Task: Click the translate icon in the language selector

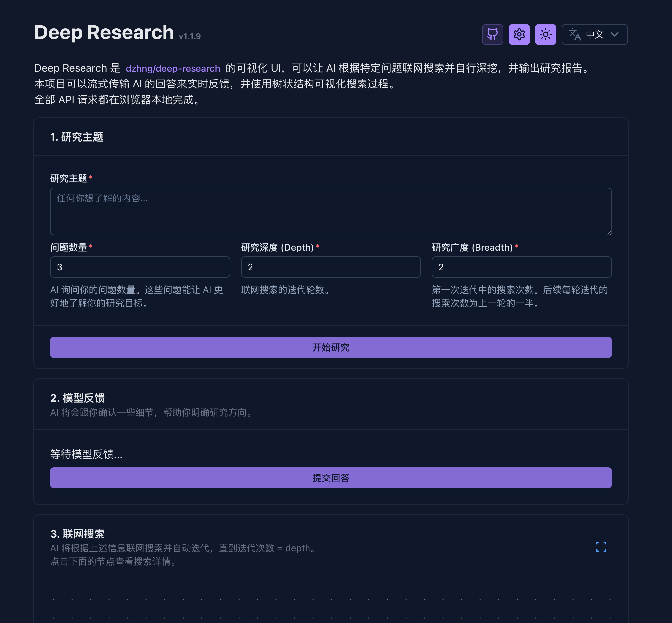Action: 575,34
